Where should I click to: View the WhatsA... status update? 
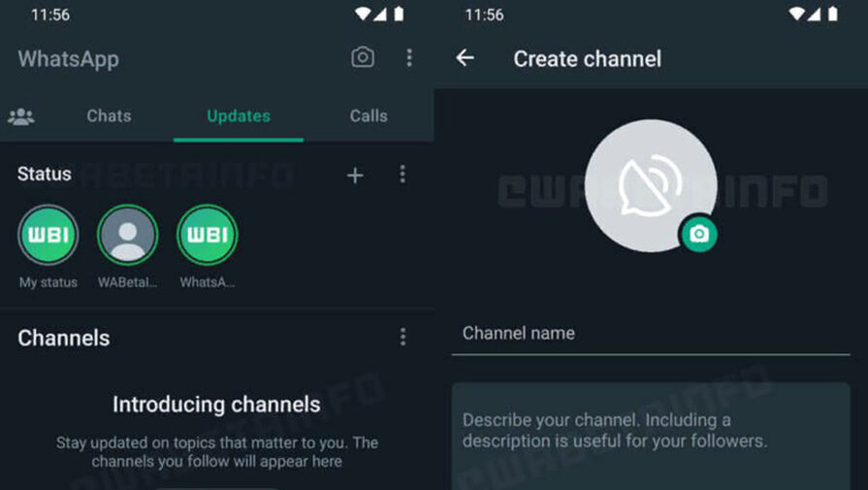pyautogui.click(x=208, y=236)
